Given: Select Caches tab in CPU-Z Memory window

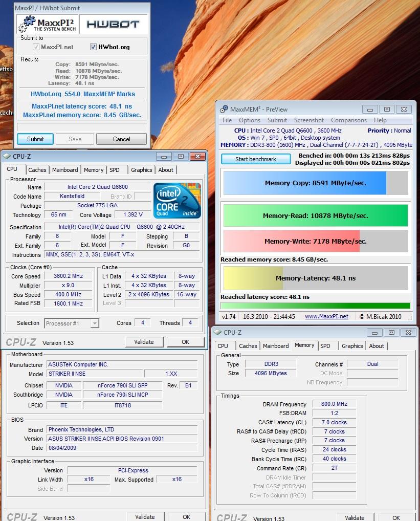Looking at the screenshot, I should coord(248,346).
